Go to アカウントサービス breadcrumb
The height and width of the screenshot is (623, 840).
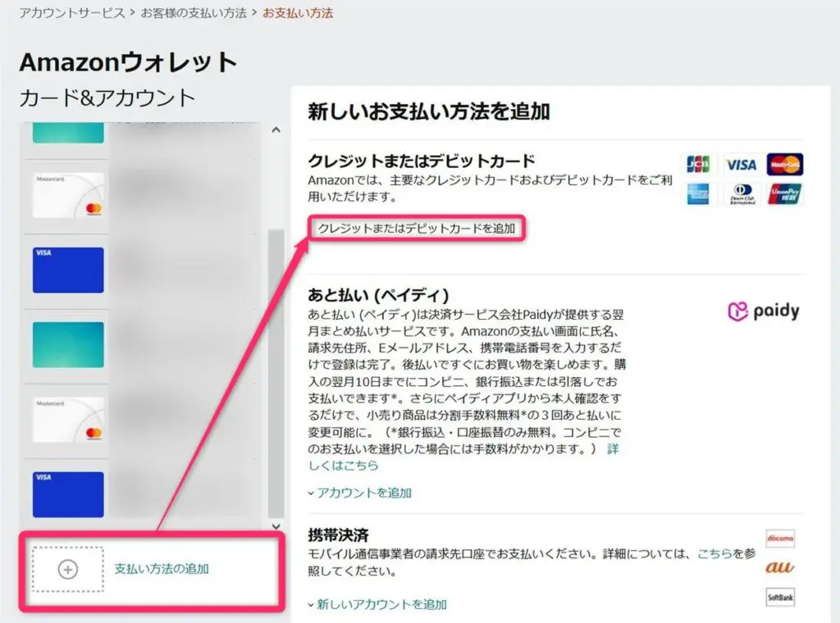coord(72,13)
